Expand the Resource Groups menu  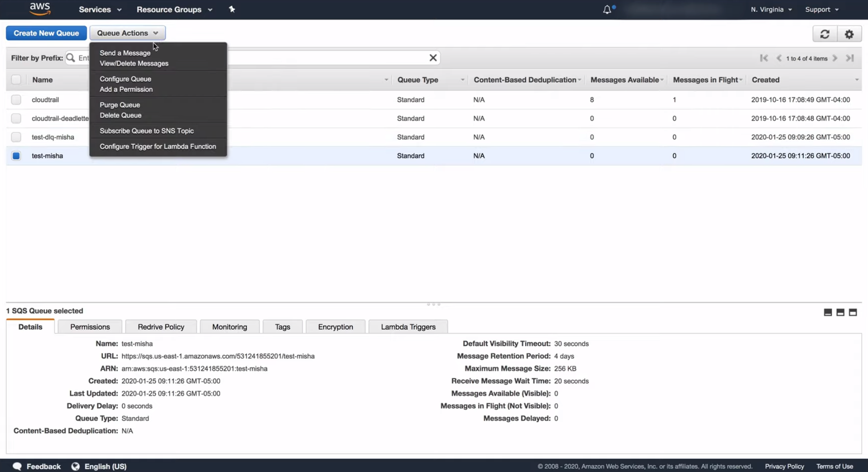[x=174, y=10]
